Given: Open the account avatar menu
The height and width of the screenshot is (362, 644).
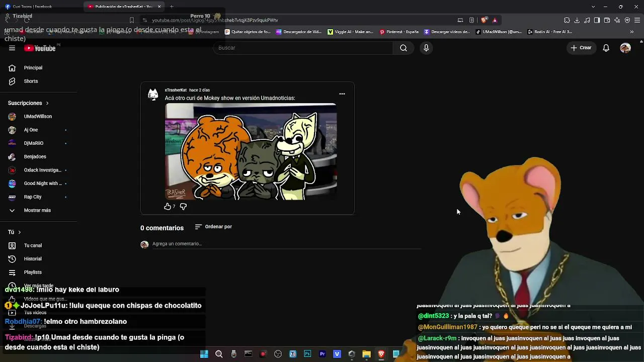Looking at the screenshot, I should (x=625, y=48).
